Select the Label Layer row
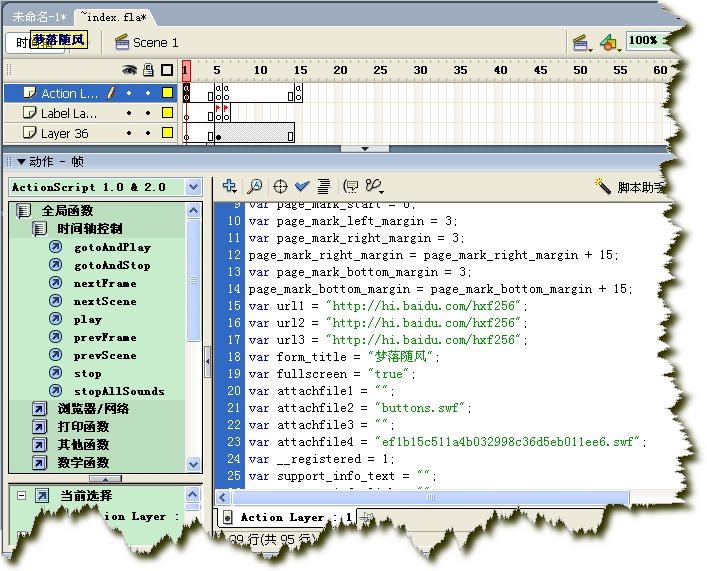This screenshot has width=707, height=571. (x=90, y=113)
